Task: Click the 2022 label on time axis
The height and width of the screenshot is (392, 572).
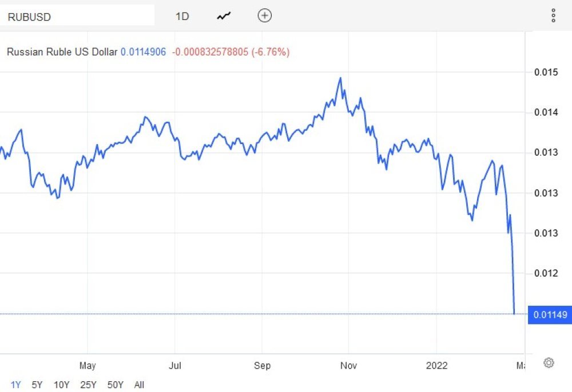Action: click(436, 365)
